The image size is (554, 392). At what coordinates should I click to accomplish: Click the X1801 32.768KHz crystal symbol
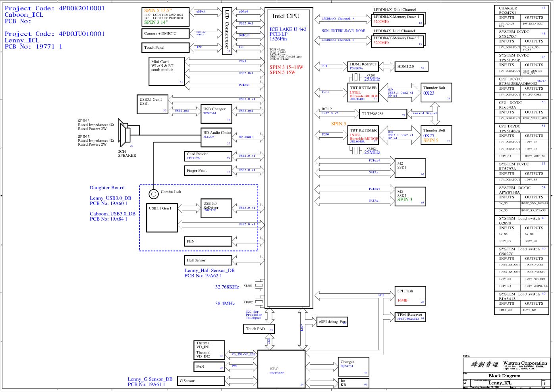pos(259,285)
